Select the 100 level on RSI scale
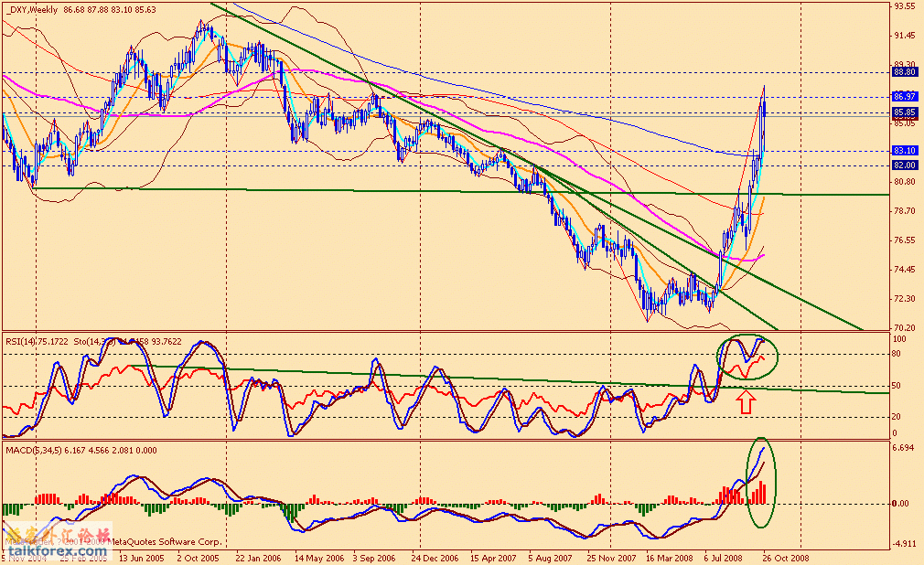Viewport: 924px width, 565px height. [899, 340]
